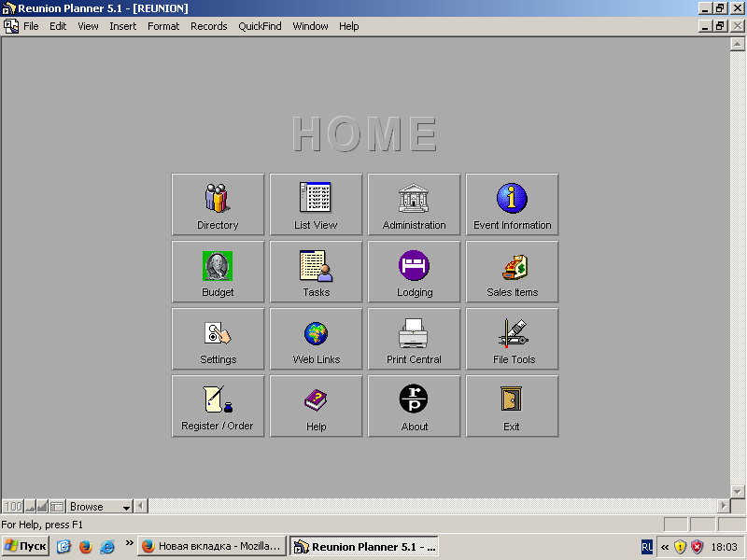Open List View from the home grid

tap(316, 204)
